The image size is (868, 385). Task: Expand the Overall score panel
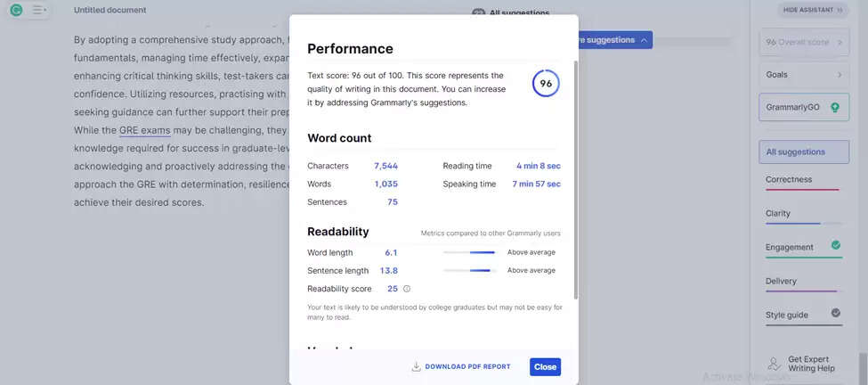pyautogui.click(x=801, y=42)
